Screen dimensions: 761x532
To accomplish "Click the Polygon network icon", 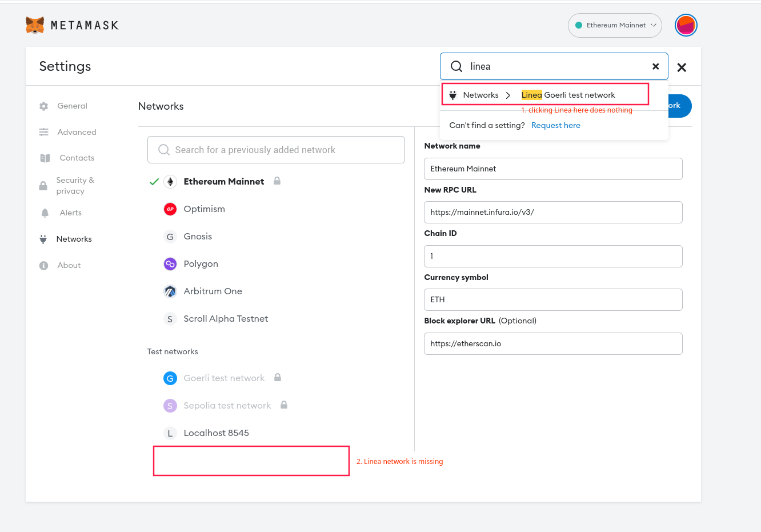I will 170,264.
